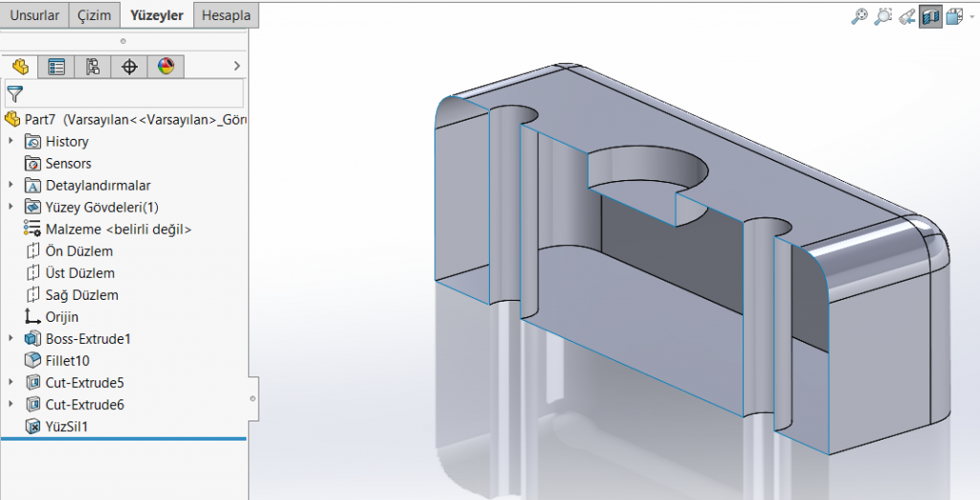
Task: Click the Previous View icon
Action: point(907,15)
